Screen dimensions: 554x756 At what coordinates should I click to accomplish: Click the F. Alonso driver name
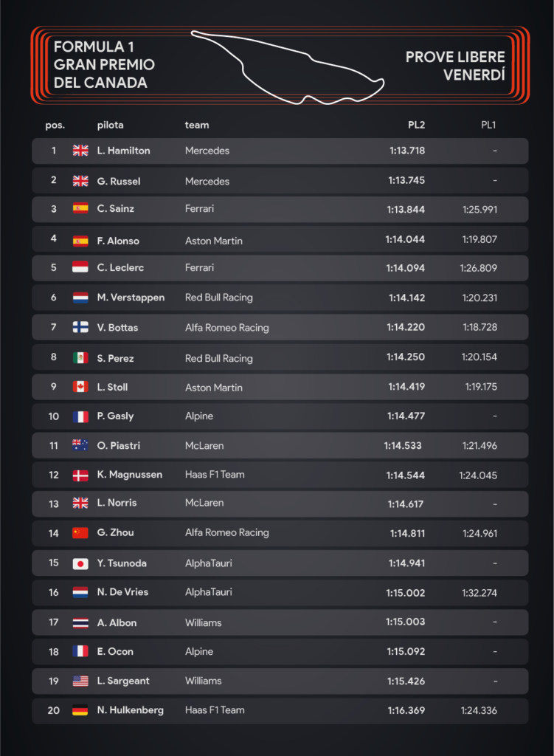click(x=118, y=241)
